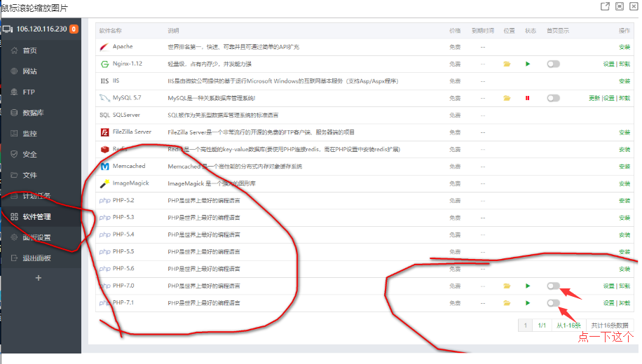The image size is (642, 364).
Task: Click 卸载 in the Nginx-1.12 row
Action: [x=624, y=64]
